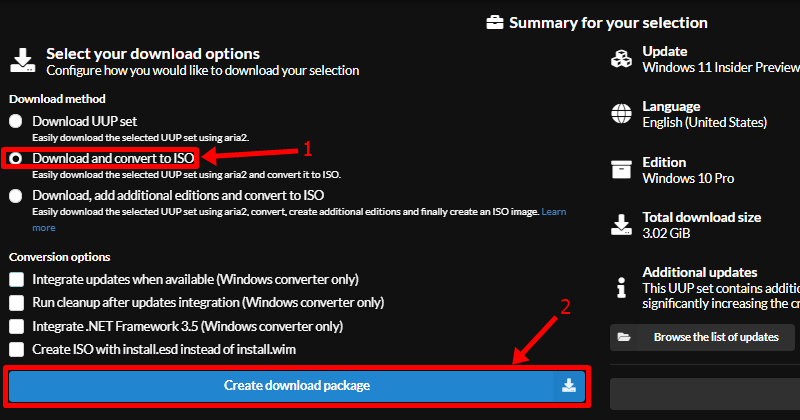Click the briefcase icon beside Summary heading
800x420 pixels.
[x=494, y=22]
